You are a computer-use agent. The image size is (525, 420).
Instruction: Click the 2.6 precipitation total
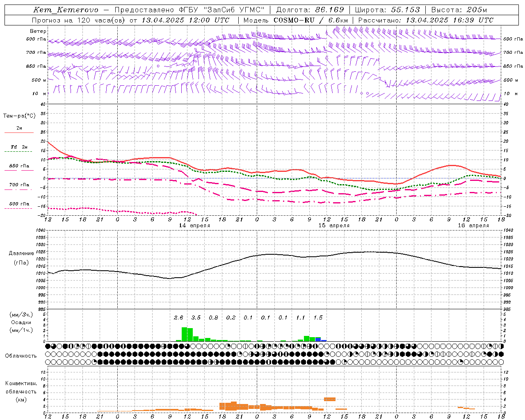[178, 317]
